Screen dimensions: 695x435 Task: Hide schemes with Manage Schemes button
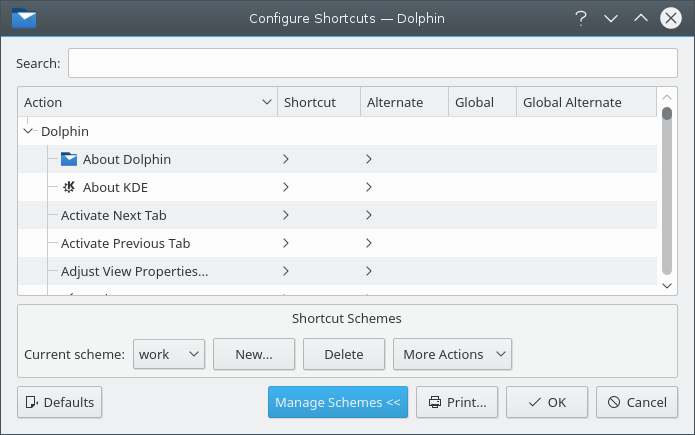tap(337, 402)
